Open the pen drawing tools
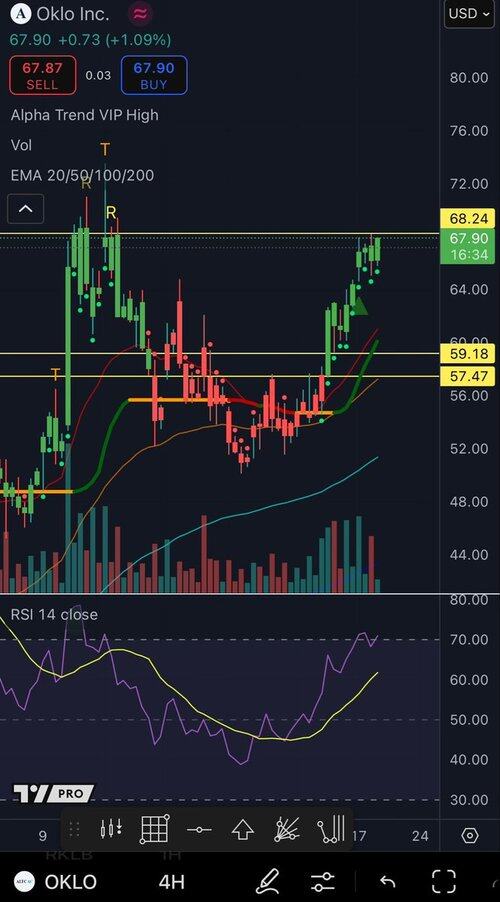Image resolution: width=500 pixels, height=902 pixels. tap(268, 881)
